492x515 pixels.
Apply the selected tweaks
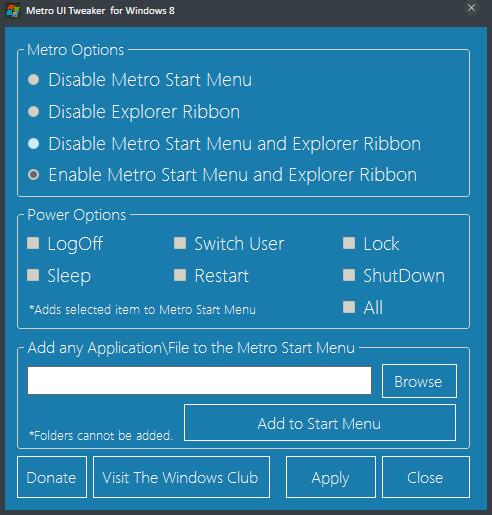click(x=331, y=477)
